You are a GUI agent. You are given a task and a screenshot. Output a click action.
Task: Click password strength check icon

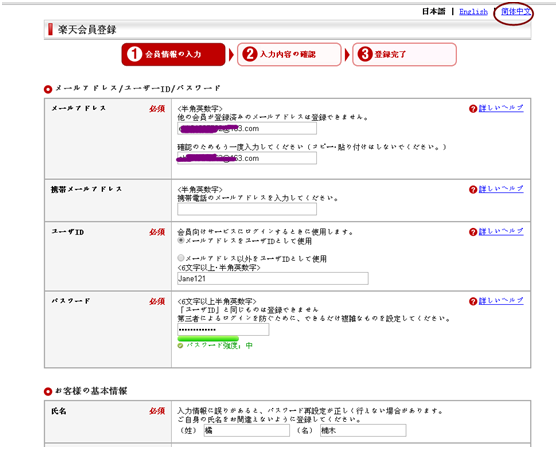click(x=180, y=346)
